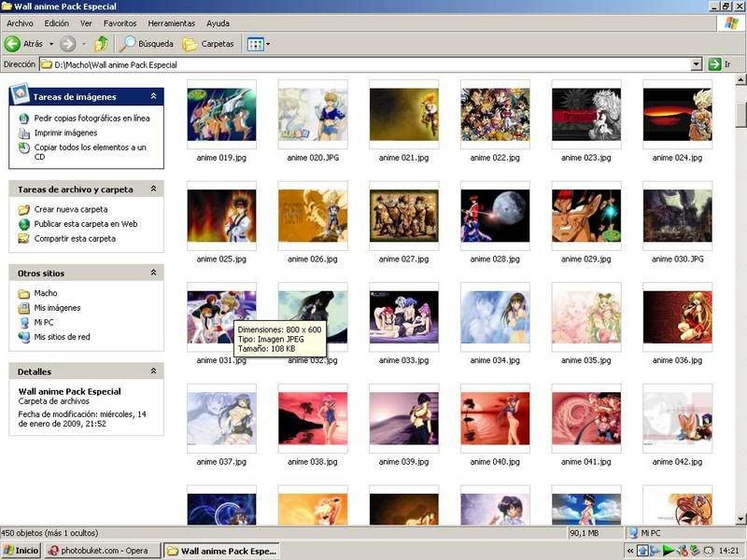Collapse the Tareas de imágenes panel
The height and width of the screenshot is (560, 747).
click(153, 96)
